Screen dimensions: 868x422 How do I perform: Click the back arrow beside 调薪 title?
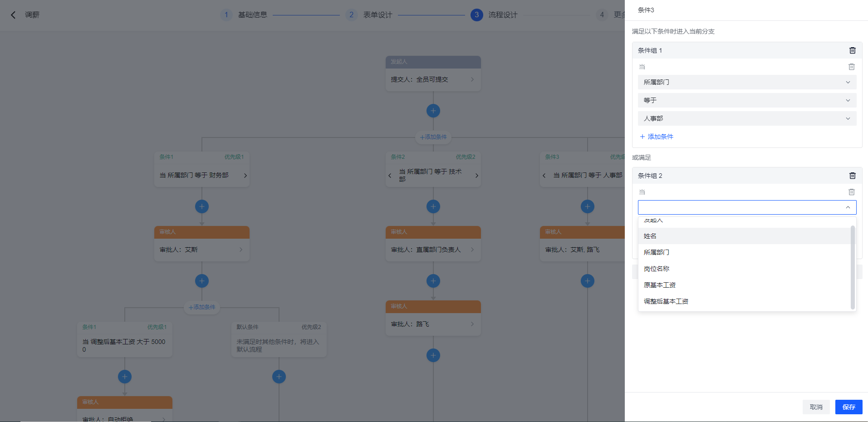[x=12, y=15]
